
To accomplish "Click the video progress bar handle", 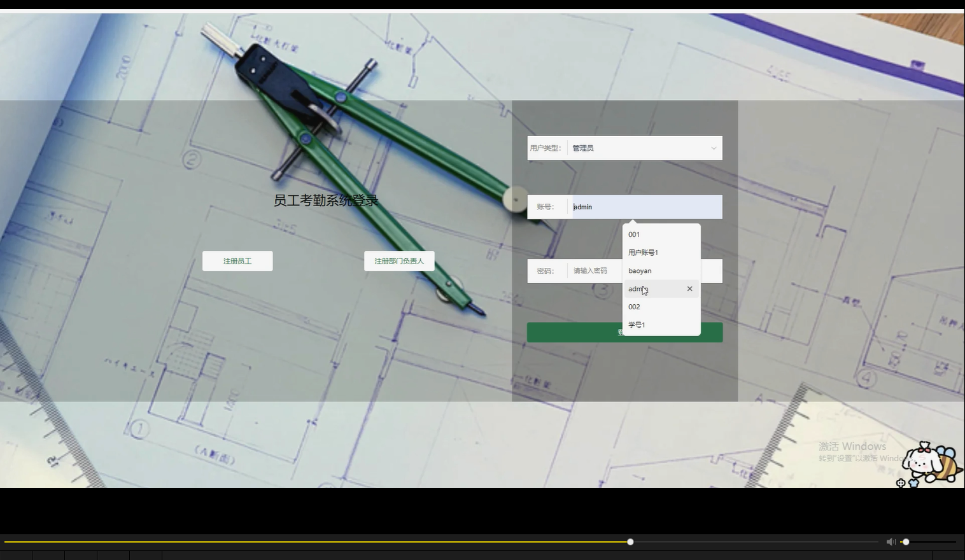I will [x=630, y=542].
